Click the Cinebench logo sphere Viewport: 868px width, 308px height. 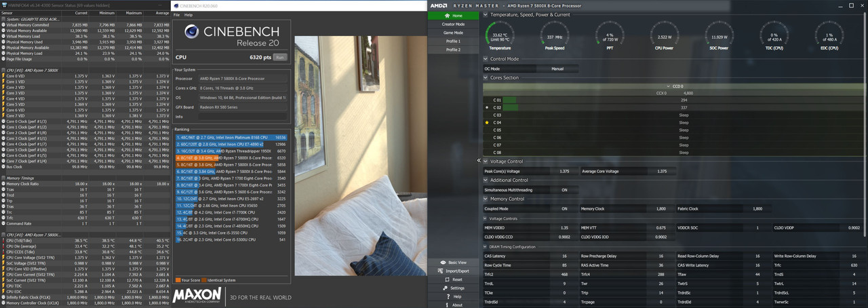coord(191,31)
